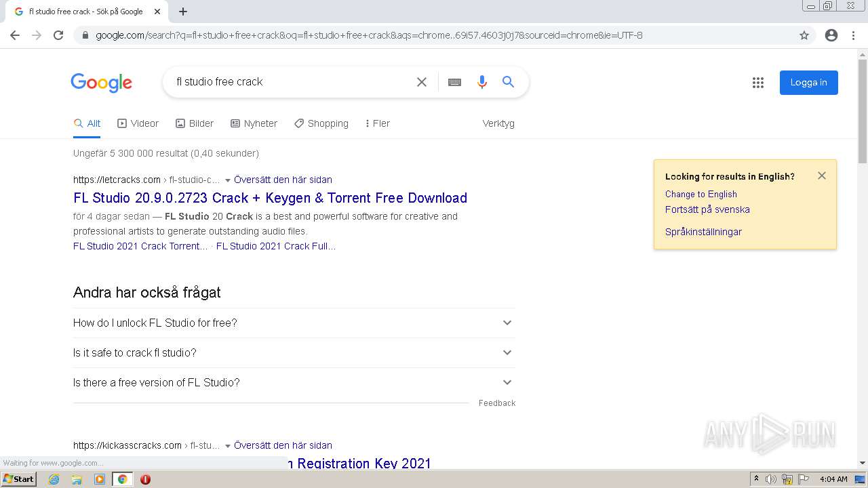Click 'Översätt den här sidan' for letcracks

(283, 180)
